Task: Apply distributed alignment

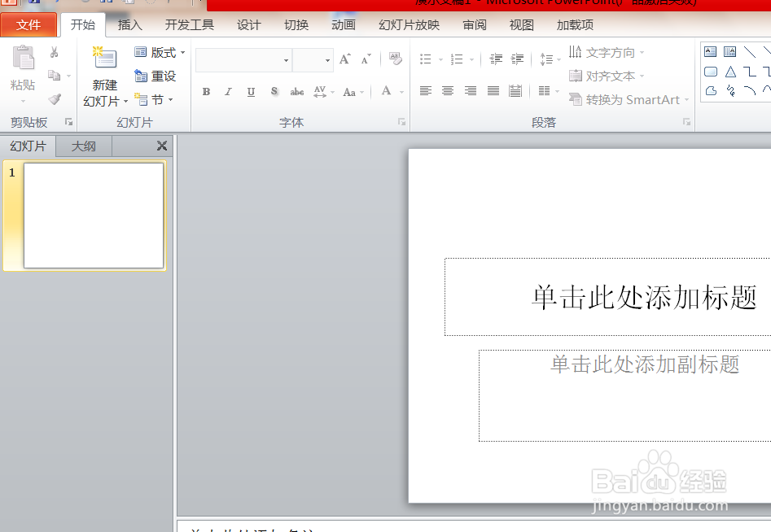Action: 515,91
